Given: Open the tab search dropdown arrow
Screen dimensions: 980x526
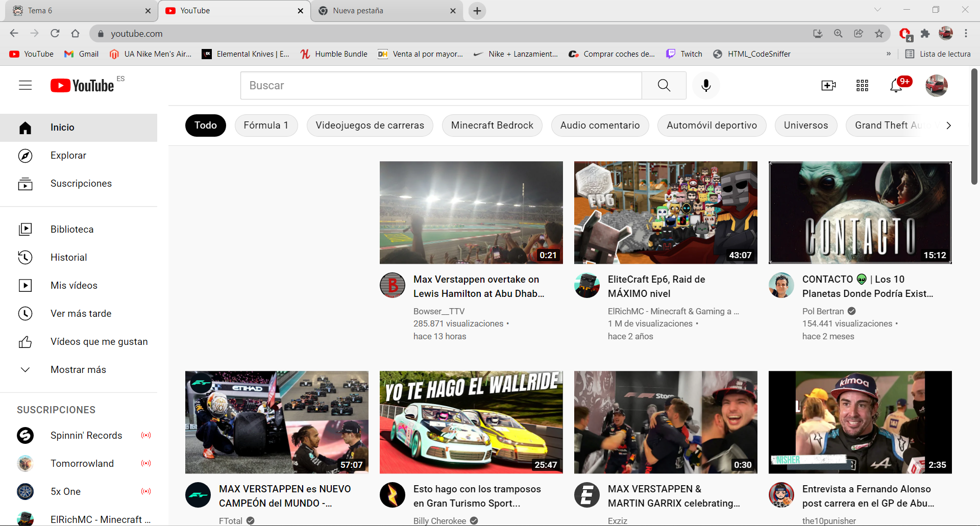Looking at the screenshot, I should coord(877,10).
